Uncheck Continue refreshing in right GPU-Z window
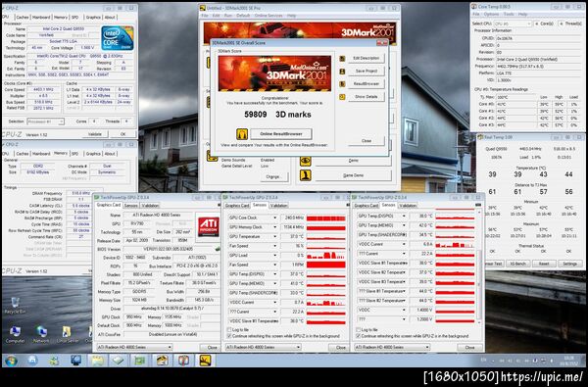588x387 pixels. (x=358, y=336)
